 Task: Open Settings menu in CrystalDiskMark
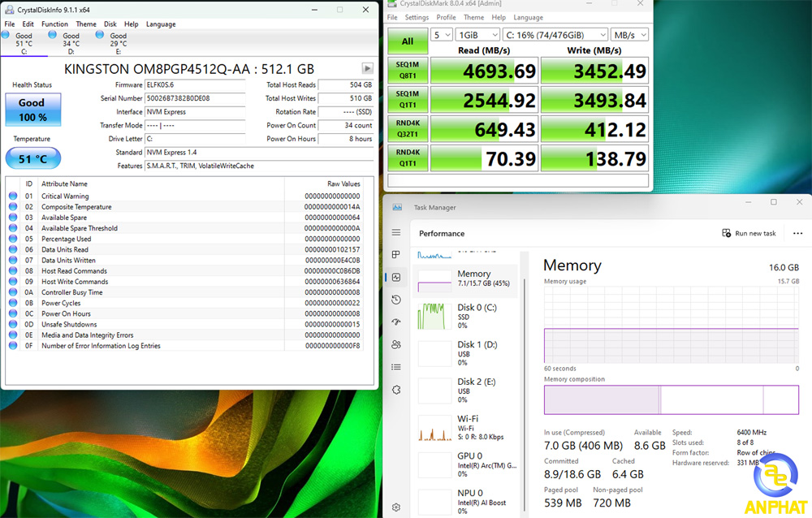coord(417,17)
